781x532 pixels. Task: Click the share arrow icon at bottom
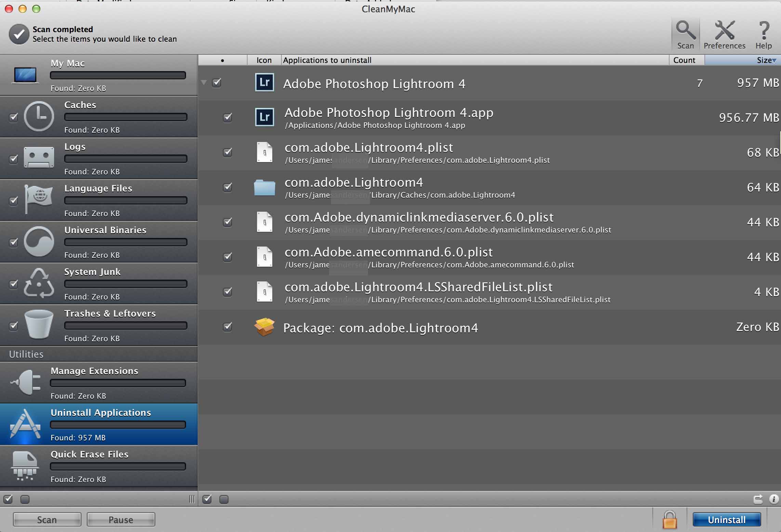pos(758,499)
